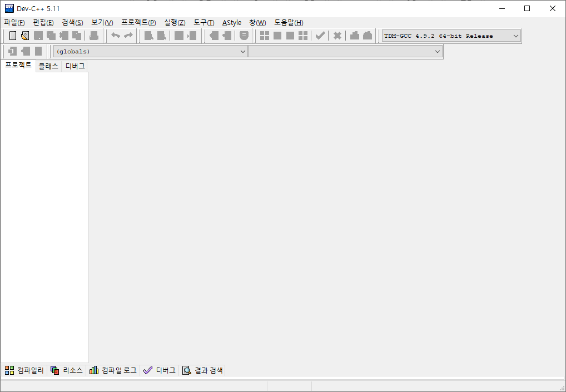Expand the empty function list dropdown
This screenshot has width=566, height=392.
[x=345, y=51]
